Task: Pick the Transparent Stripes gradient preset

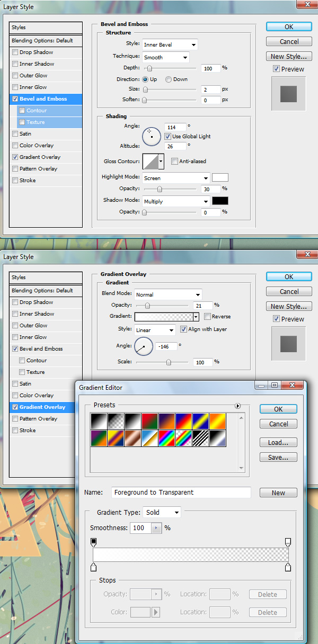Action: click(201, 439)
